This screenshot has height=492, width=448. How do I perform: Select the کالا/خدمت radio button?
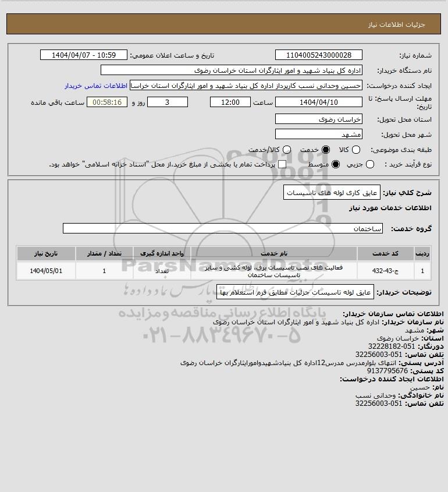click(287, 150)
